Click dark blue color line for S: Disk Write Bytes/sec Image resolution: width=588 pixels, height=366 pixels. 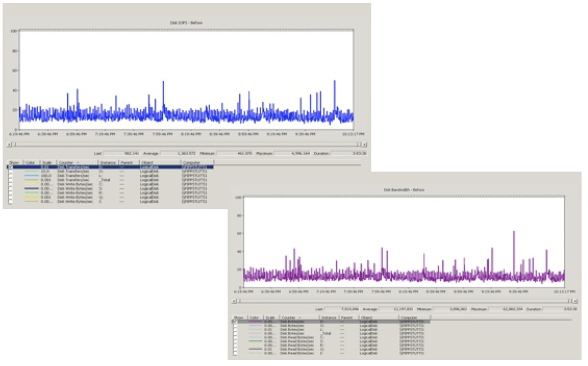coord(32,187)
